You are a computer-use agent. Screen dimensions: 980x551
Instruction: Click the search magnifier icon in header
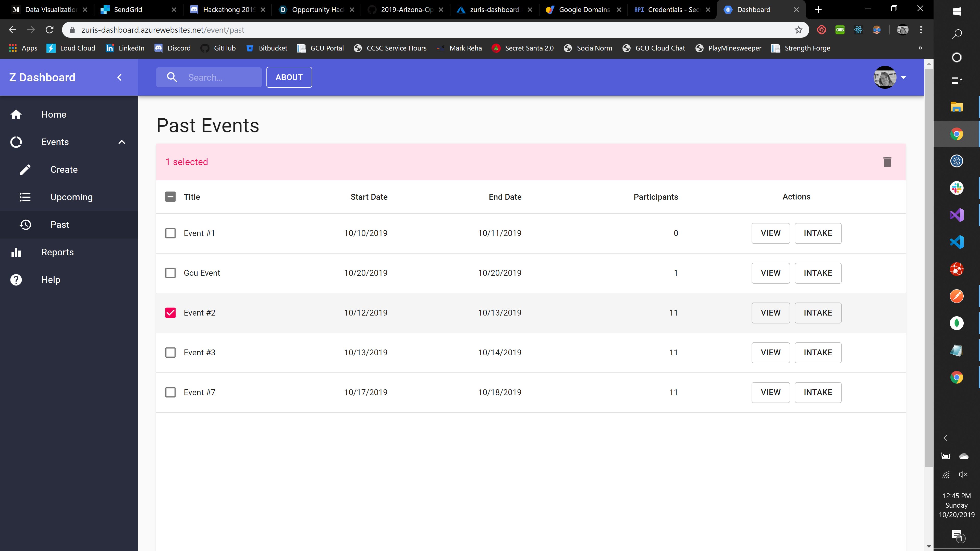(172, 77)
